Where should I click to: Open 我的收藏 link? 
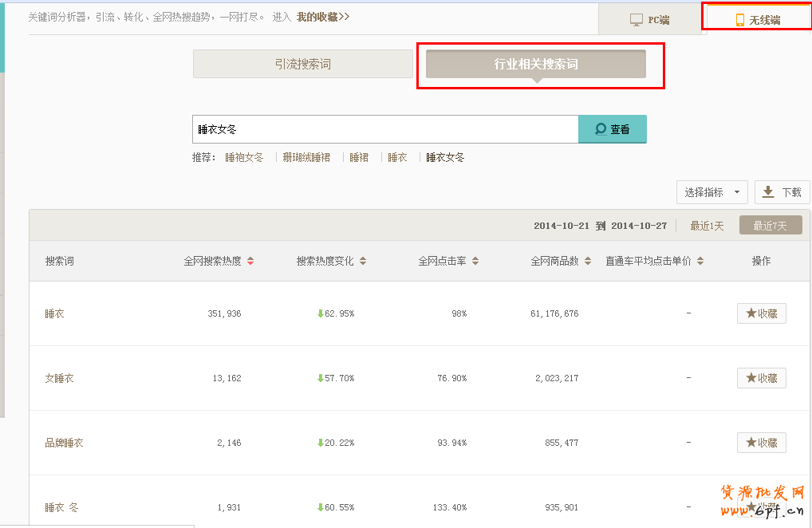(x=323, y=17)
